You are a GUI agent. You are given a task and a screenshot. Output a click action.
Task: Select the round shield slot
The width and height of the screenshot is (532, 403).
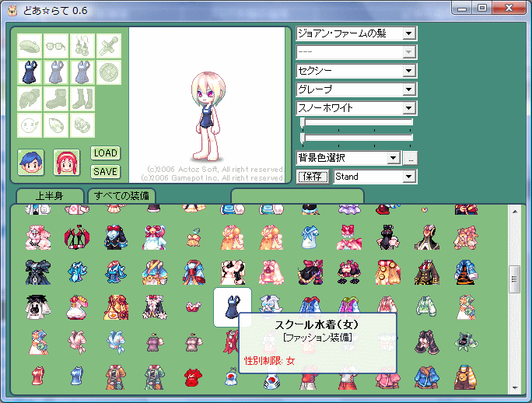[109, 72]
